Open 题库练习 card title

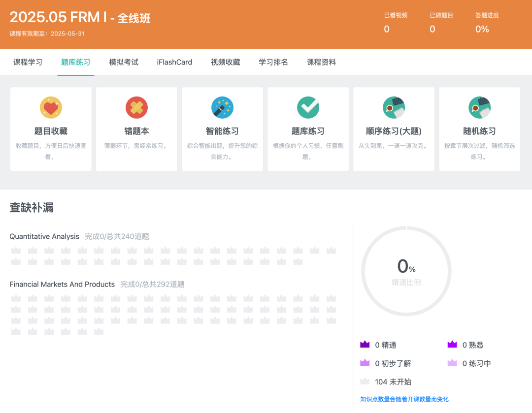(308, 131)
